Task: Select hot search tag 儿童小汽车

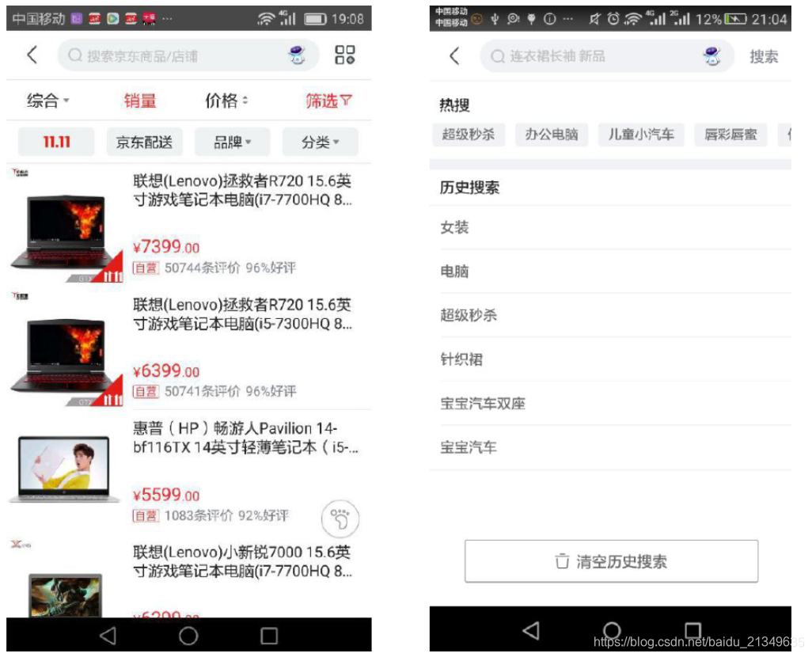Action: (x=641, y=135)
